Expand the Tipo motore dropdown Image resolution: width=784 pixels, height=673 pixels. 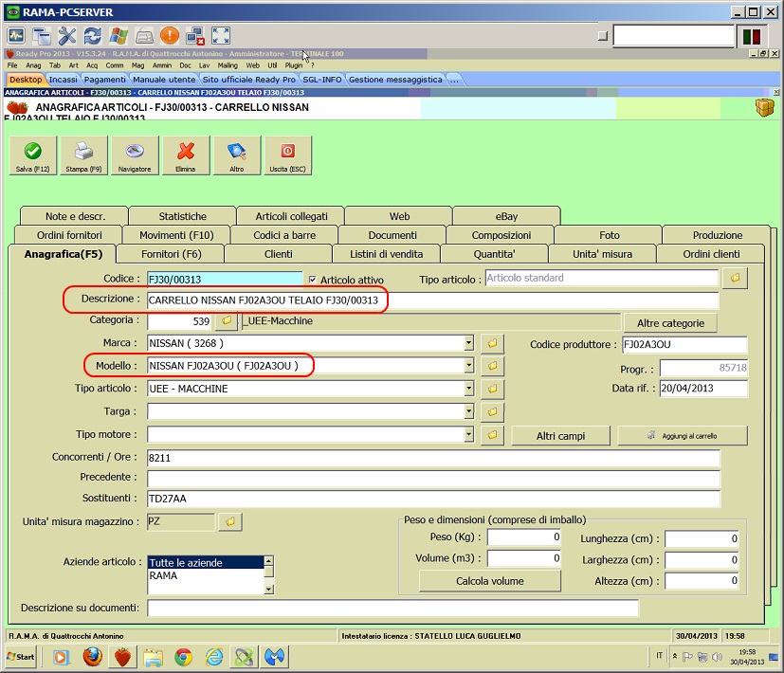tap(468, 435)
